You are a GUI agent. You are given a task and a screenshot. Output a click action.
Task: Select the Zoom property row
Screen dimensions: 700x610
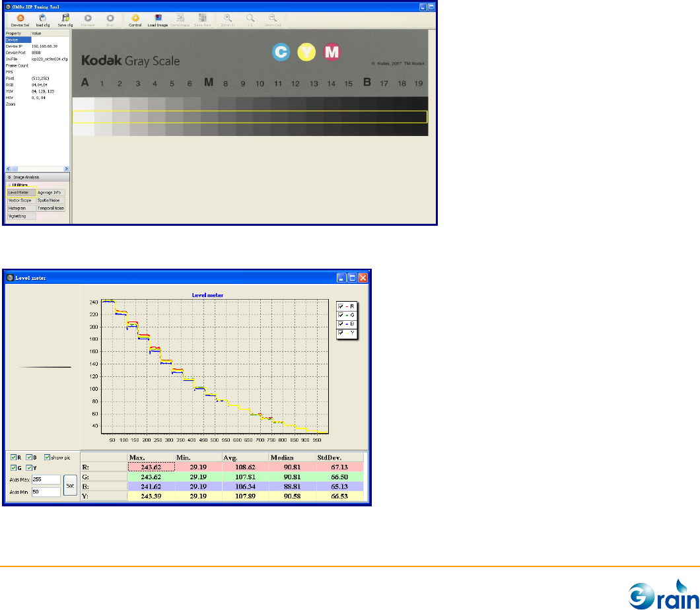(x=37, y=104)
